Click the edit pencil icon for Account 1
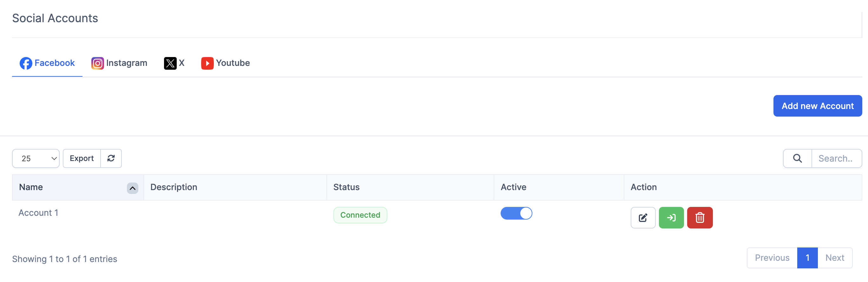 click(x=642, y=218)
